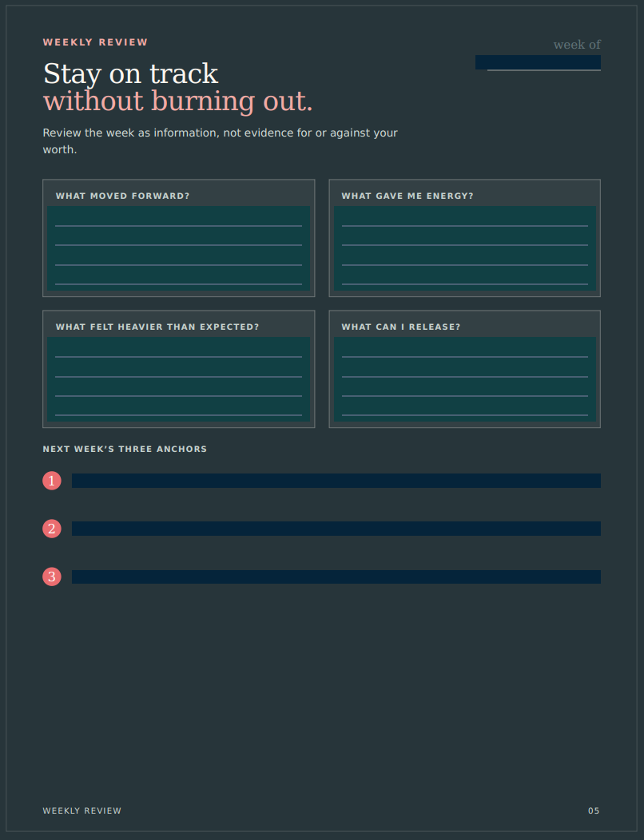Image resolution: width=644 pixels, height=840 pixels.
Task: Click the 'WHAT CAN I RELEASE?' label
Action: [401, 327]
